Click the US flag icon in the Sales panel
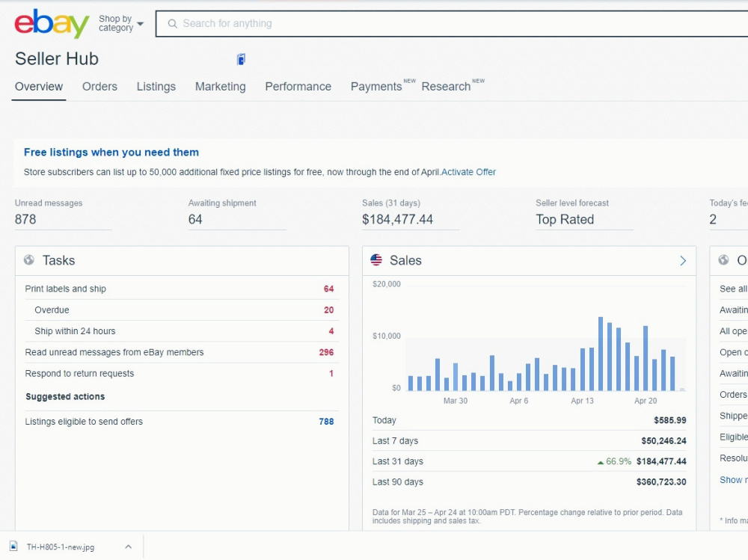This screenshot has height=560, width=748. point(376,260)
